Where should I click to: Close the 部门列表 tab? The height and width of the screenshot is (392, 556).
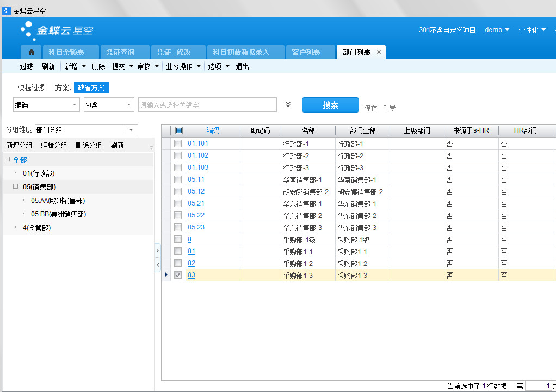379,52
